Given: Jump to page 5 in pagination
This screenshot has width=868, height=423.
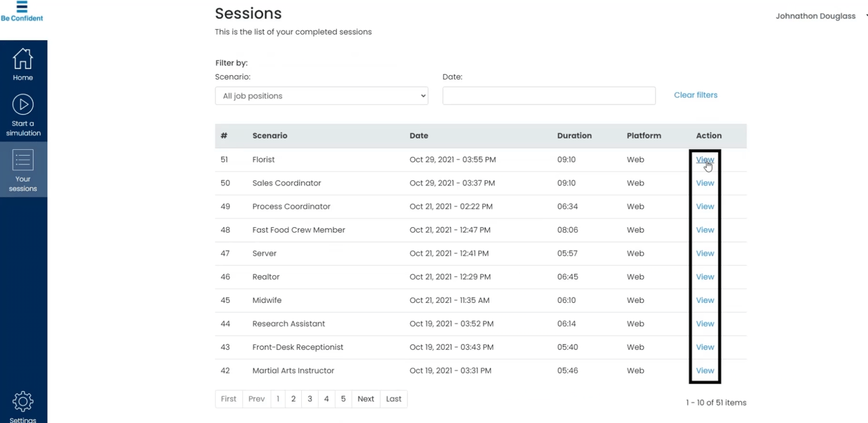Looking at the screenshot, I should pyautogui.click(x=343, y=399).
